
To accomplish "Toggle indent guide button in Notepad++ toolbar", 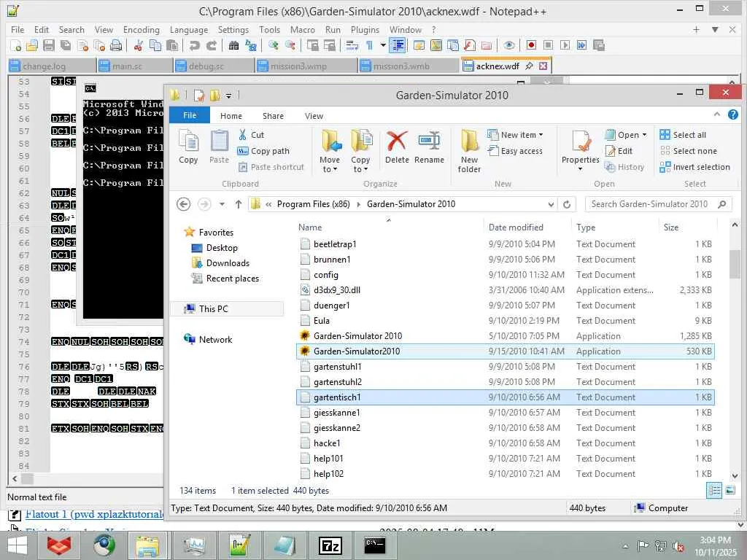I will tap(398, 45).
